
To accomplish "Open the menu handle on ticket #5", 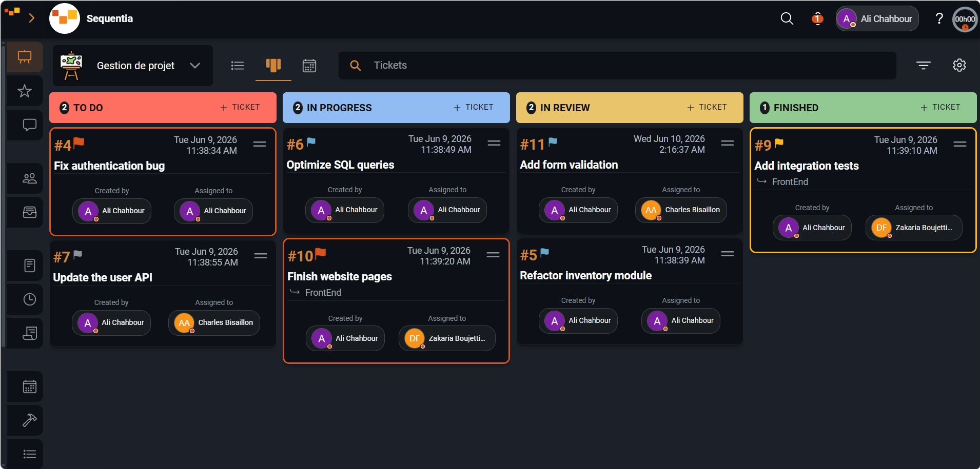I will tap(728, 254).
